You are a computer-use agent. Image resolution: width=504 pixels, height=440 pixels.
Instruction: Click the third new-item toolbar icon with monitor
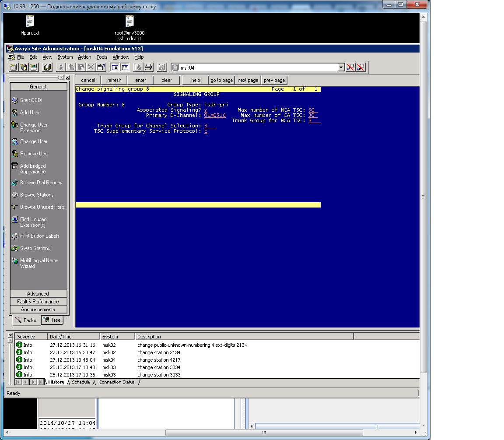point(34,67)
